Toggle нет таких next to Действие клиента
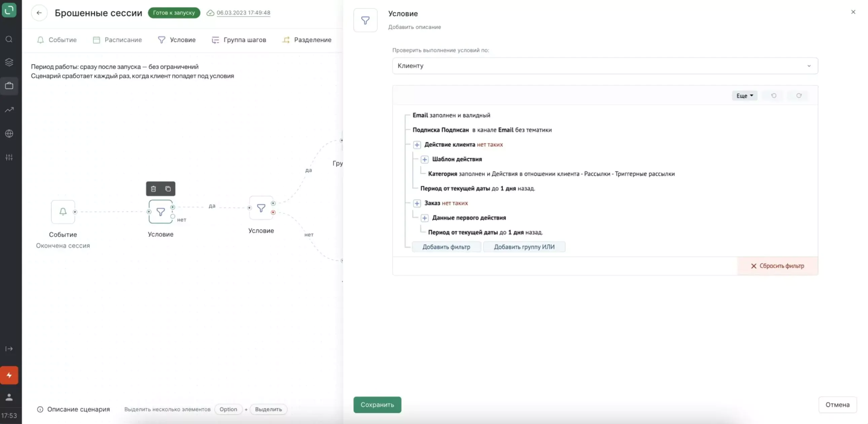Viewport: 868px width, 424px height. pyautogui.click(x=490, y=145)
